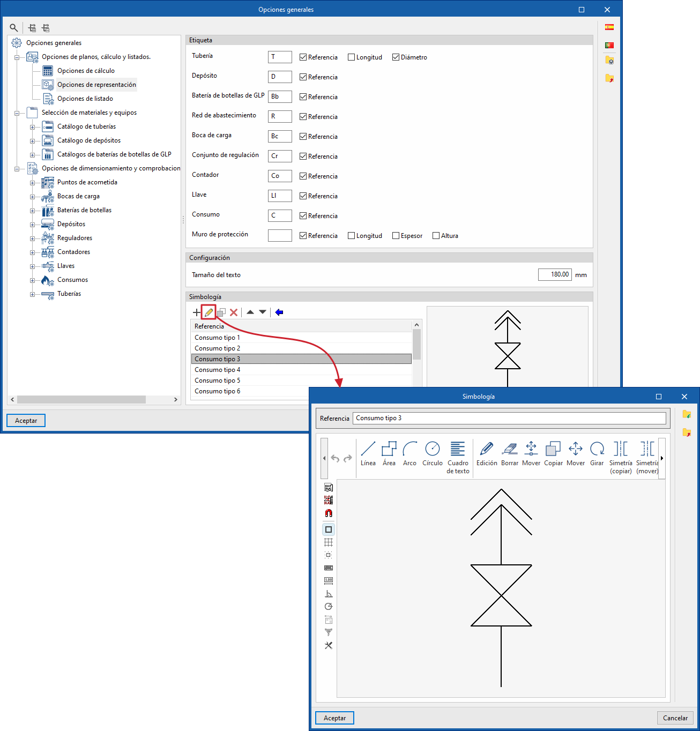Toggle the grid display icon

click(329, 542)
